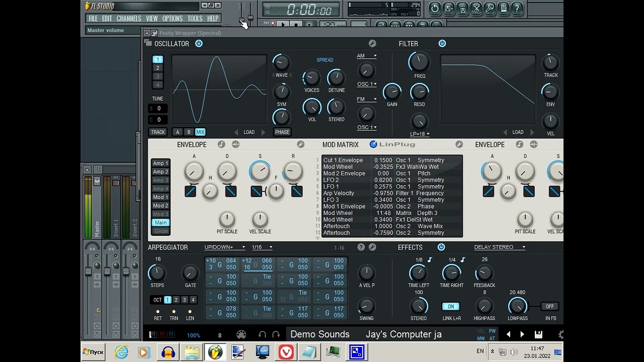Viewport: 644px width, 362px height.
Task: Select the Mod 1 envelope
Action: pyautogui.click(x=161, y=197)
